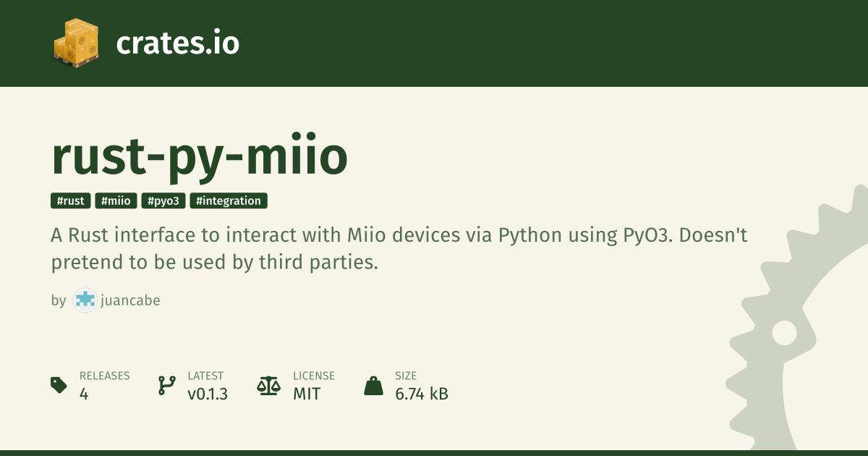Click juancabe's avatar image
Viewport: 868px width, 456px height.
click(x=85, y=300)
